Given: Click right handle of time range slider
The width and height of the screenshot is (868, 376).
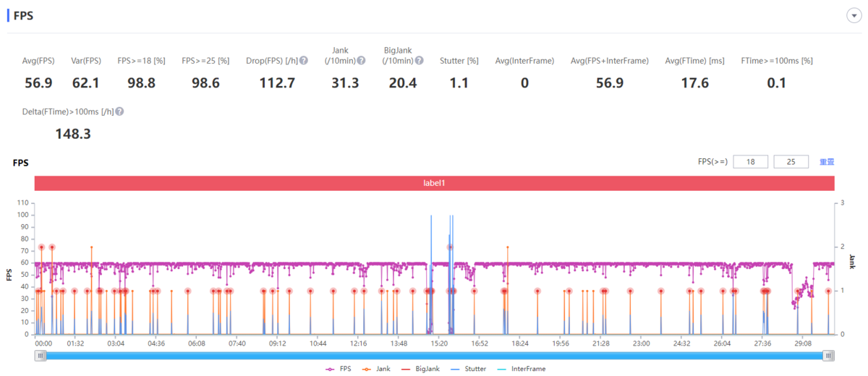Looking at the screenshot, I should 829,355.
